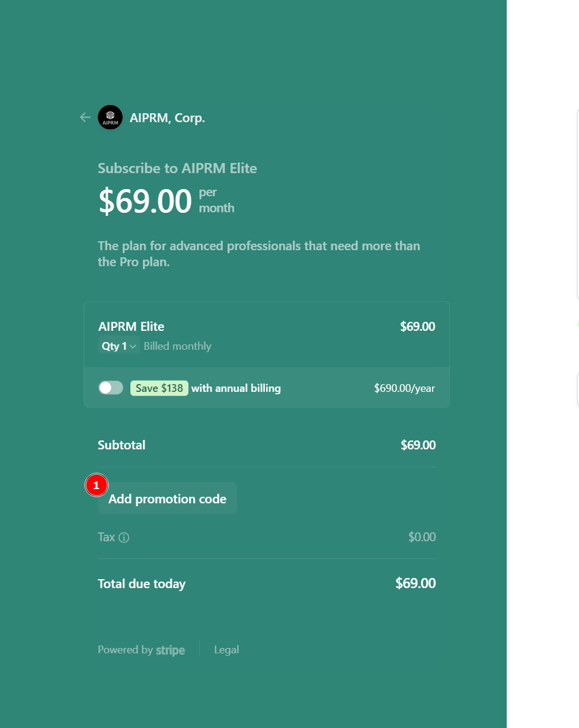Click the Billed monthly text

177,346
